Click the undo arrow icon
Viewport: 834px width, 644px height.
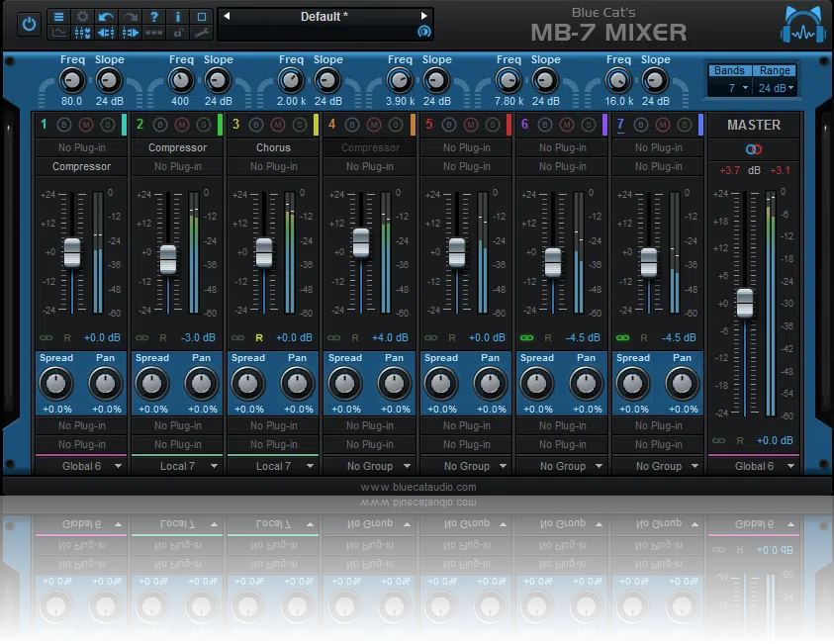106,17
